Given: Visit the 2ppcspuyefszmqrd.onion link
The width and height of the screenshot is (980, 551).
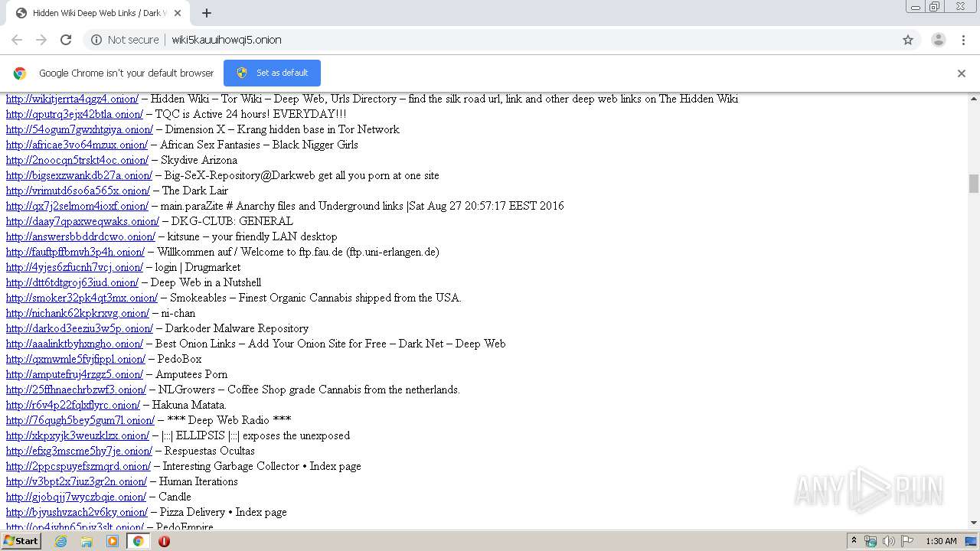Looking at the screenshot, I should tap(78, 466).
